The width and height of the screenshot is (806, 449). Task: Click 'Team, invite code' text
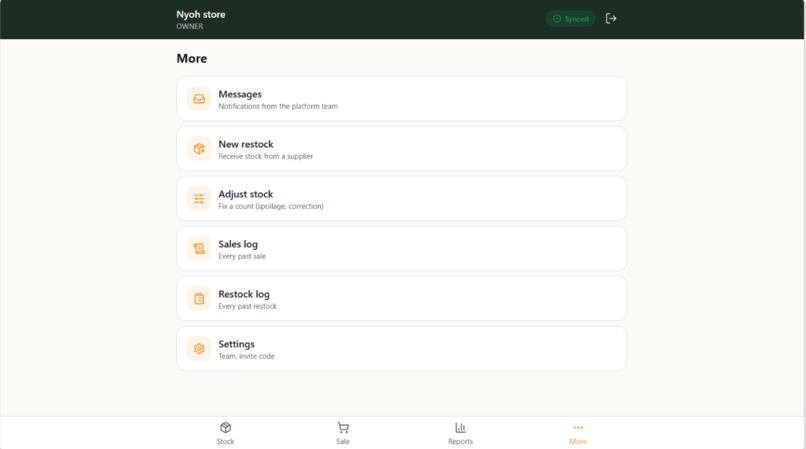pos(247,356)
